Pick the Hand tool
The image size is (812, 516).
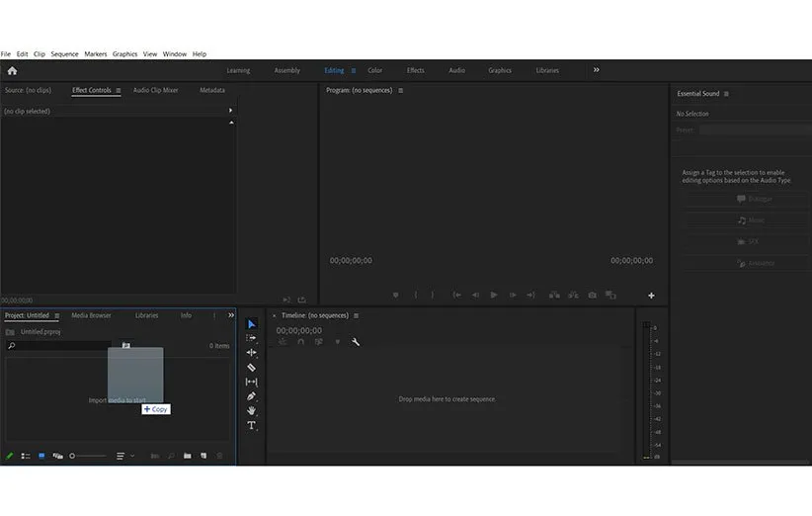[x=251, y=410]
